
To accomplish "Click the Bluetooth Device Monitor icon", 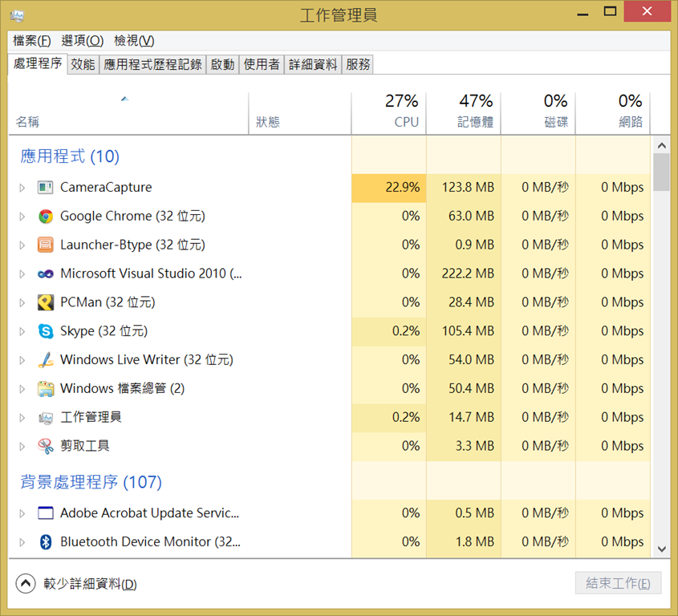I will [x=46, y=541].
